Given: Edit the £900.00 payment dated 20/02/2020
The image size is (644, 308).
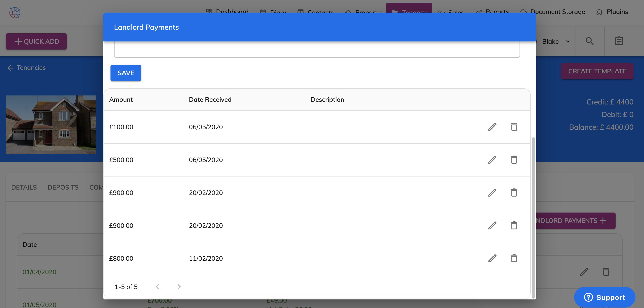Looking at the screenshot, I should 492,193.
